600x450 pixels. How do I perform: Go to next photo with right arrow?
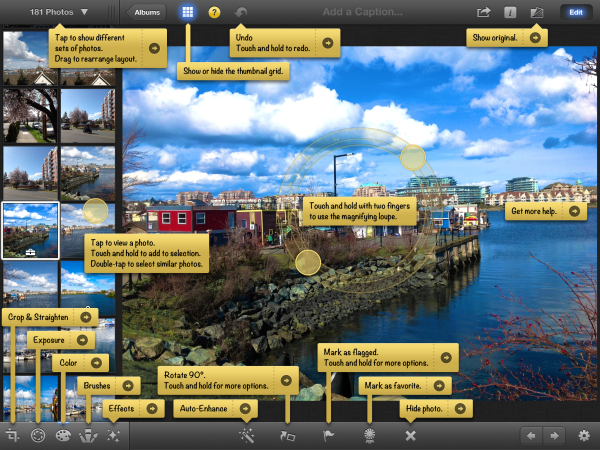(x=554, y=435)
